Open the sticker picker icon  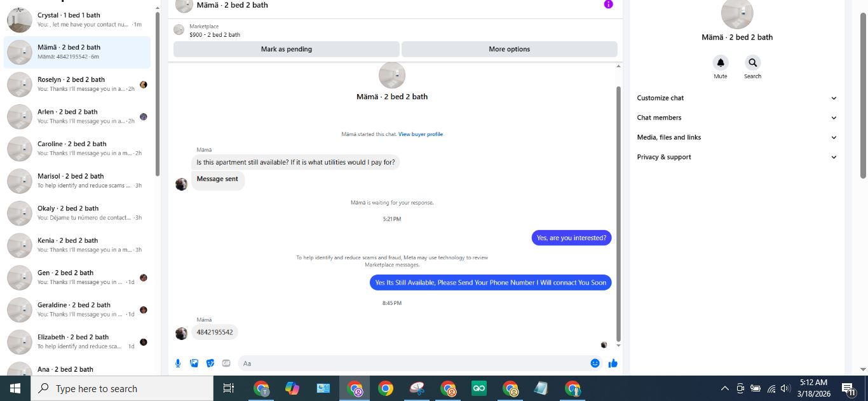[210, 364]
